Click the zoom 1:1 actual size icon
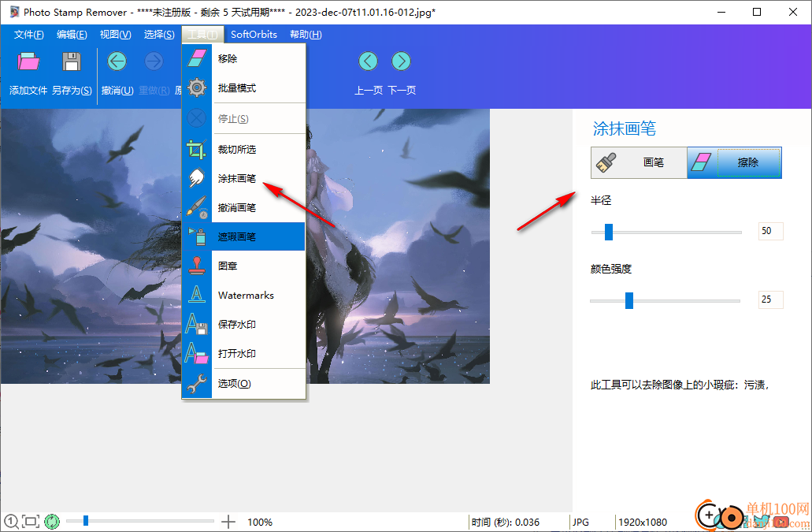The image size is (812, 532). tap(11, 521)
